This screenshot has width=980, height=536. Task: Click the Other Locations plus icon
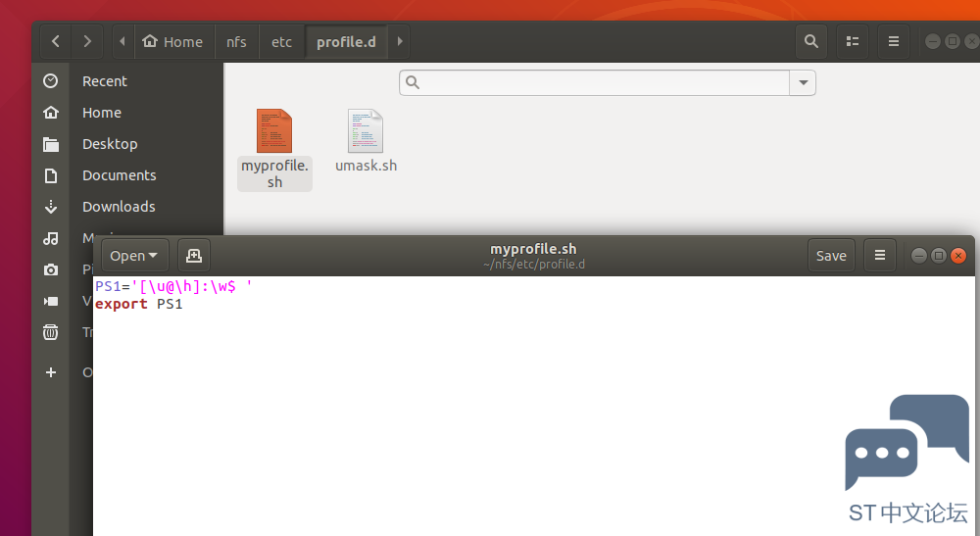coord(51,372)
